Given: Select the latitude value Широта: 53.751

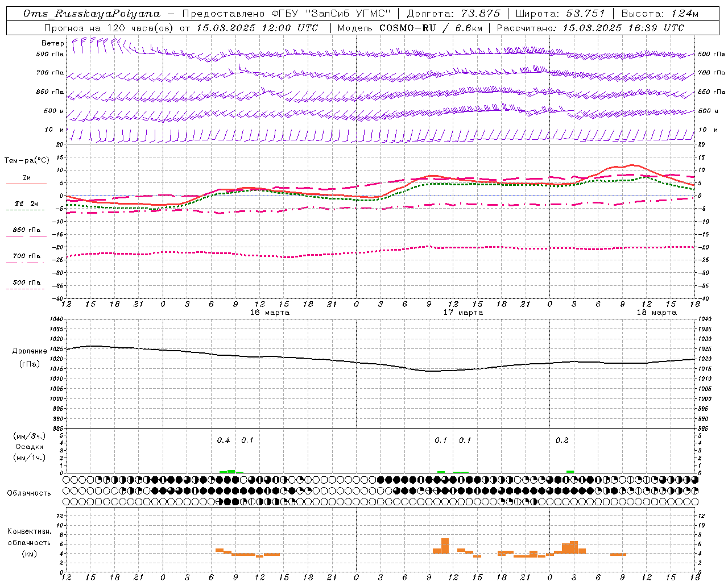Looking at the screenshot, I should (x=560, y=14).
